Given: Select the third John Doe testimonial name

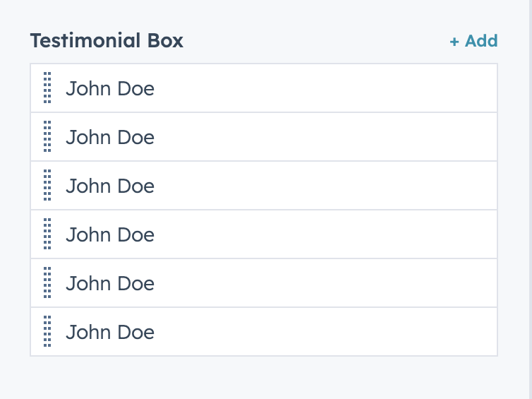Looking at the screenshot, I should (110, 186).
